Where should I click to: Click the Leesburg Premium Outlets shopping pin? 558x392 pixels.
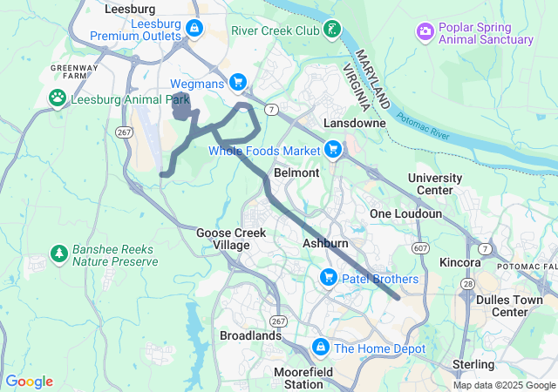194,28
